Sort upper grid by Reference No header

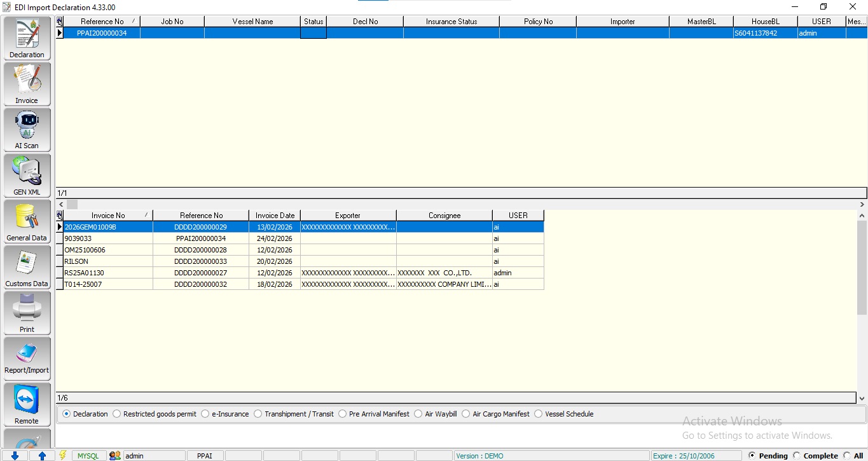[x=102, y=22]
